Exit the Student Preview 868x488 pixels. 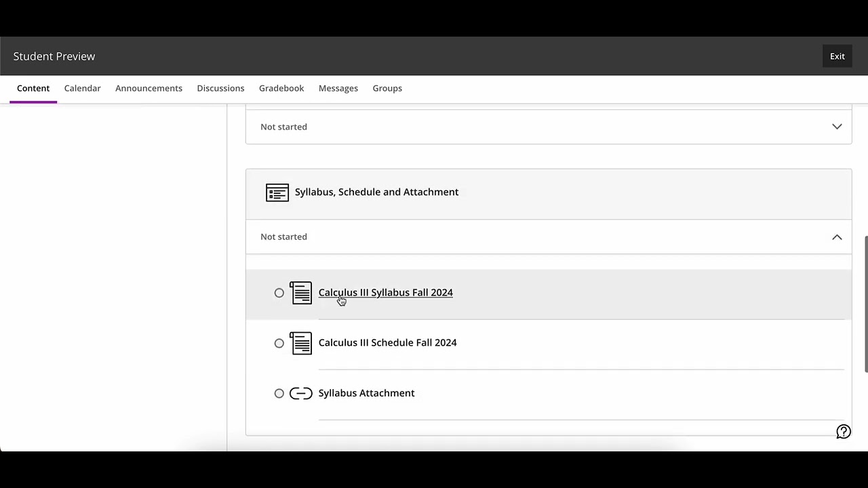tap(837, 56)
